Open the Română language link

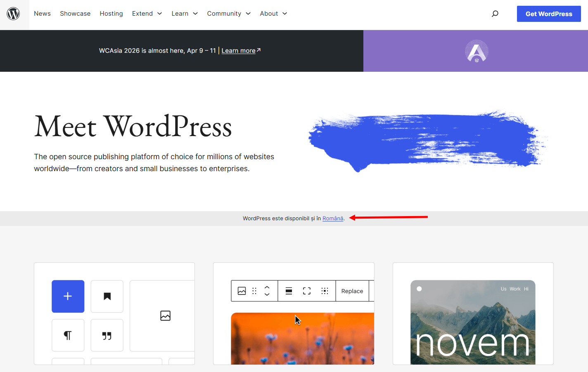click(x=333, y=218)
